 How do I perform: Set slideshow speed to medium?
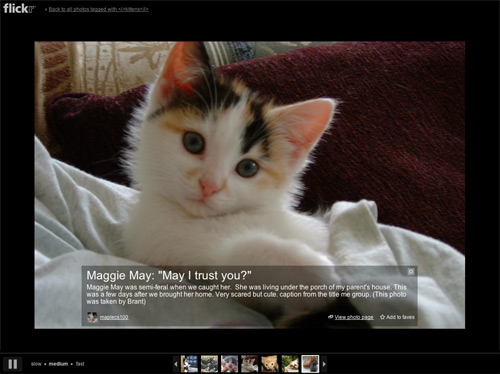(x=58, y=364)
